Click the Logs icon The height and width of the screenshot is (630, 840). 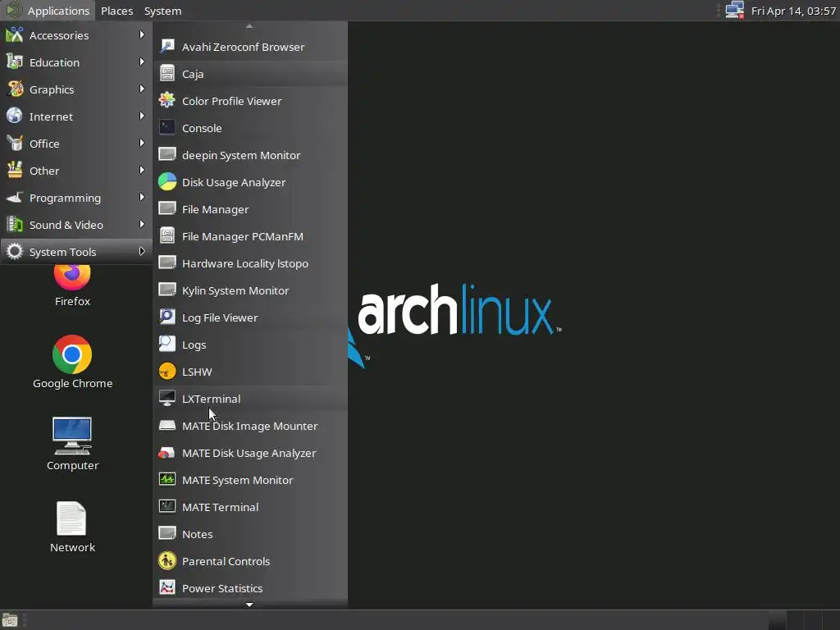click(x=167, y=344)
